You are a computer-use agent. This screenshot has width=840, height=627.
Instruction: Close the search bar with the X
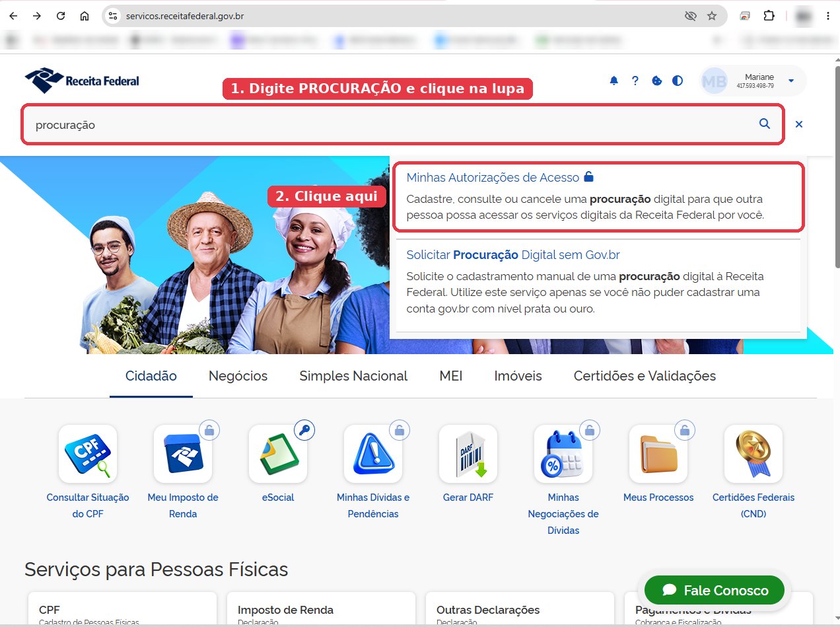pos(799,124)
